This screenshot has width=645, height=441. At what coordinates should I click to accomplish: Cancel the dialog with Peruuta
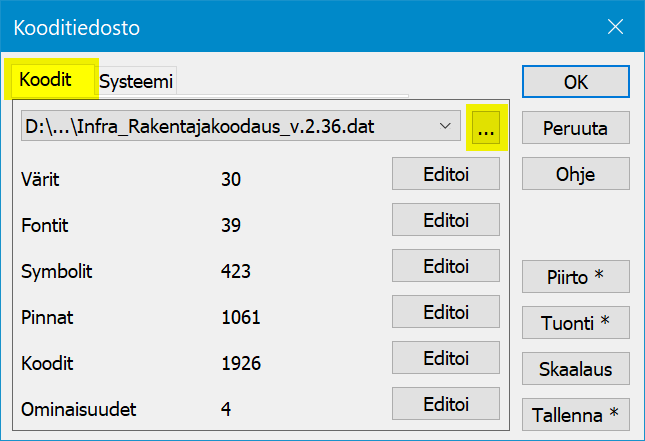pyautogui.click(x=575, y=128)
